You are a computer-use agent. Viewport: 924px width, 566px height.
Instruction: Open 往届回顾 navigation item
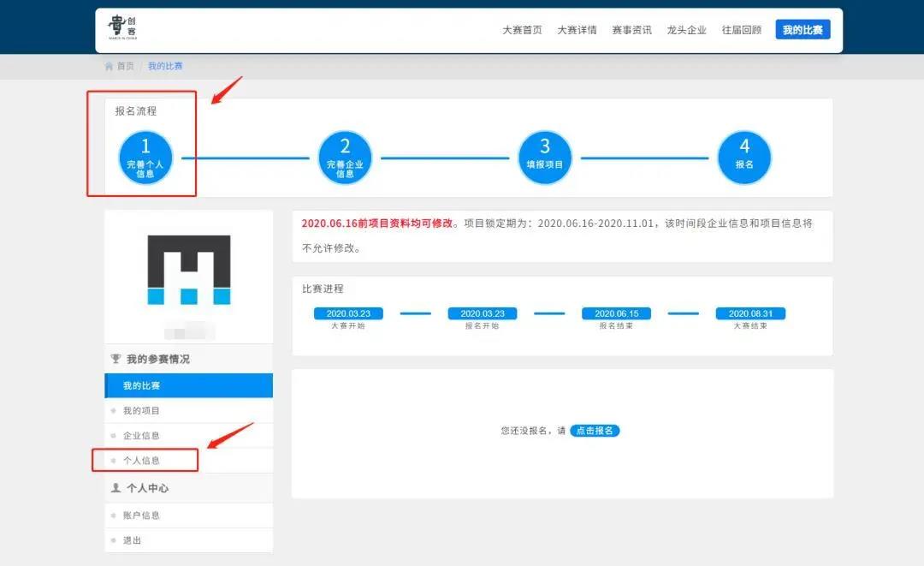point(741,30)
